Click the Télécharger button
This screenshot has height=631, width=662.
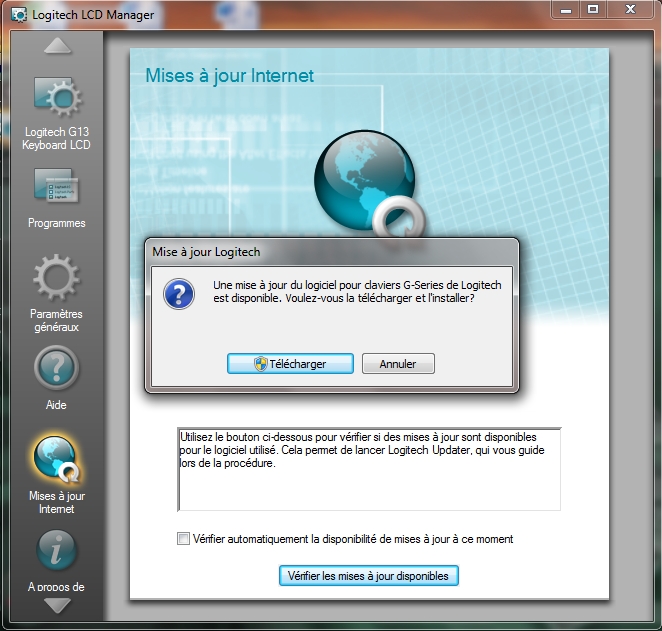click(290, 364)
